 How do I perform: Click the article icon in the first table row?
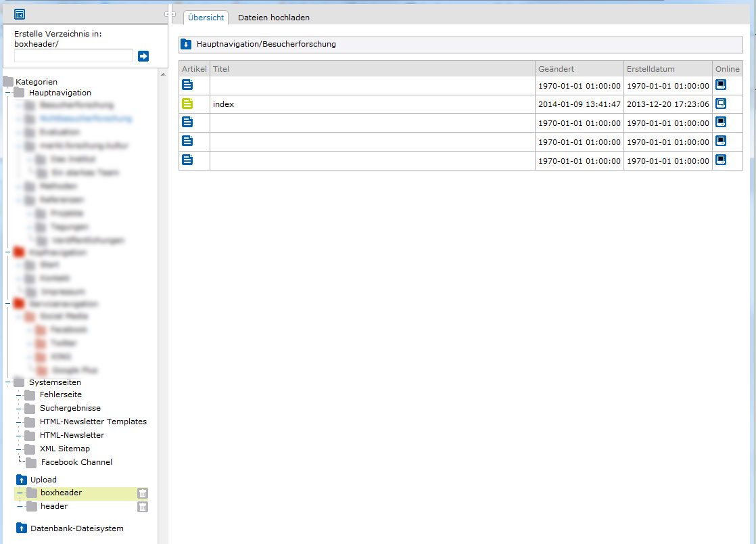click(x=187, y=85)
